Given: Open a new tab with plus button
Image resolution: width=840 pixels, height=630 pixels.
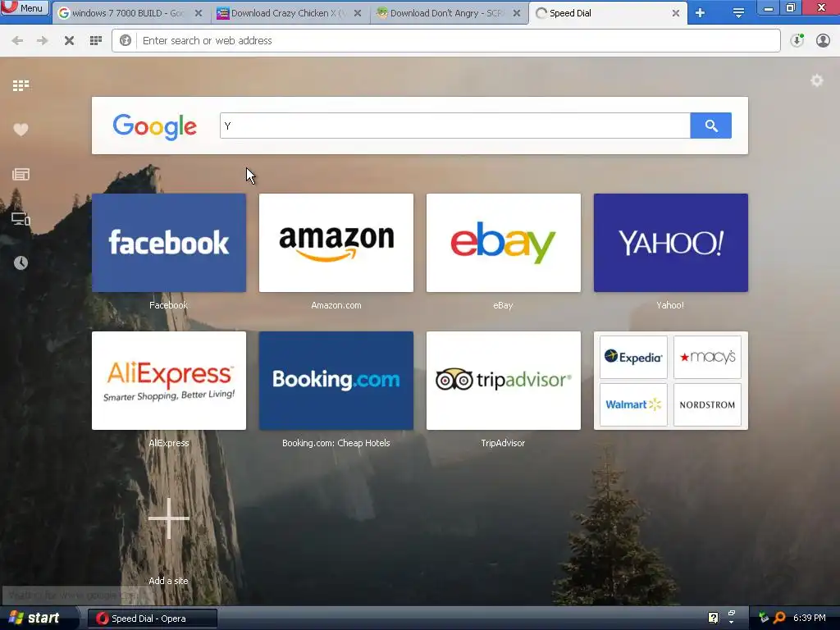Looking at the screenshot, I should [701, 13].
